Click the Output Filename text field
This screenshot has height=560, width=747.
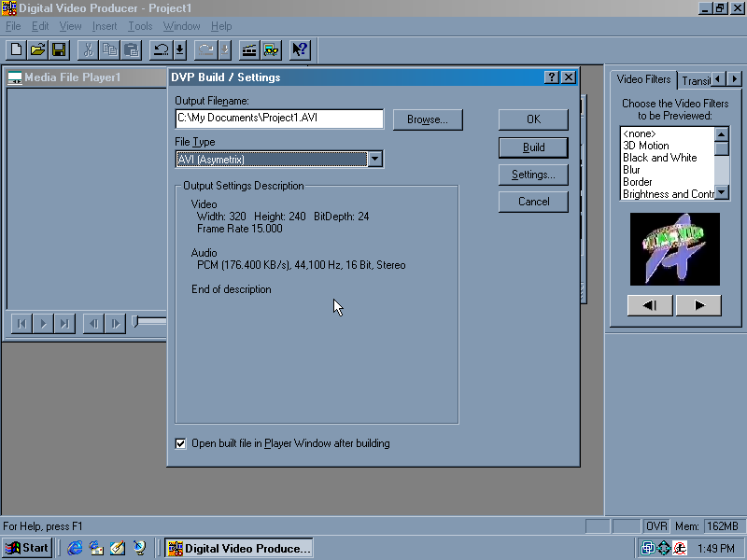tap(279, 119)
